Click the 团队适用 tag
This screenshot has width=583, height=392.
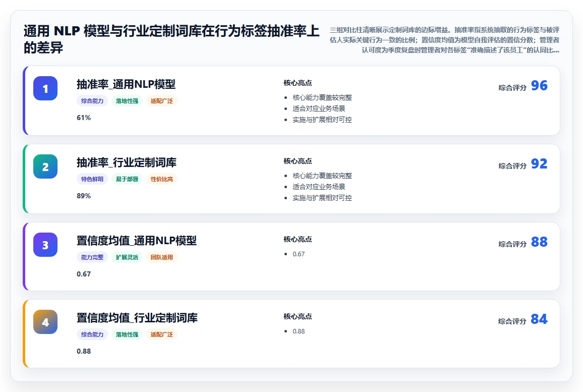[162, 257]
